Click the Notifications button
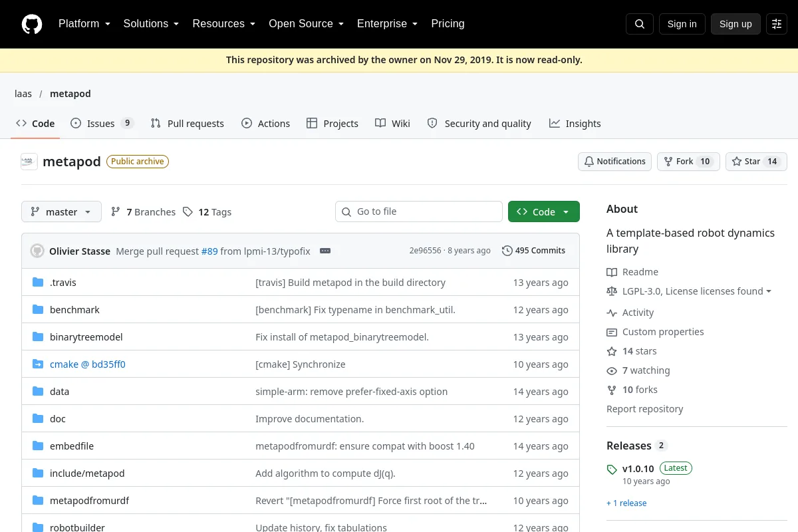Image resolution: width=798 pixels, height=532 pixels. (x=615, y=162)
